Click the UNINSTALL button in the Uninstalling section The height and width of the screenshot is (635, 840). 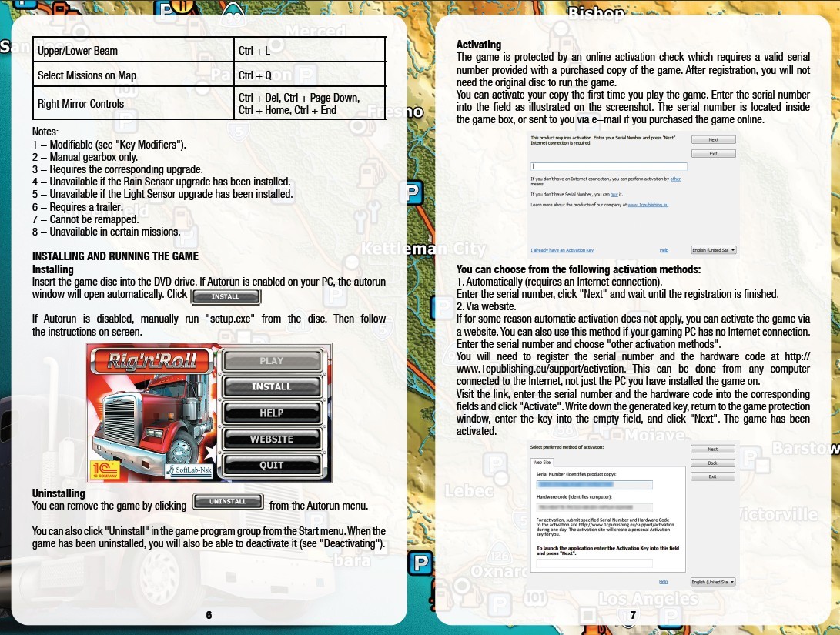tap(228, 502)
